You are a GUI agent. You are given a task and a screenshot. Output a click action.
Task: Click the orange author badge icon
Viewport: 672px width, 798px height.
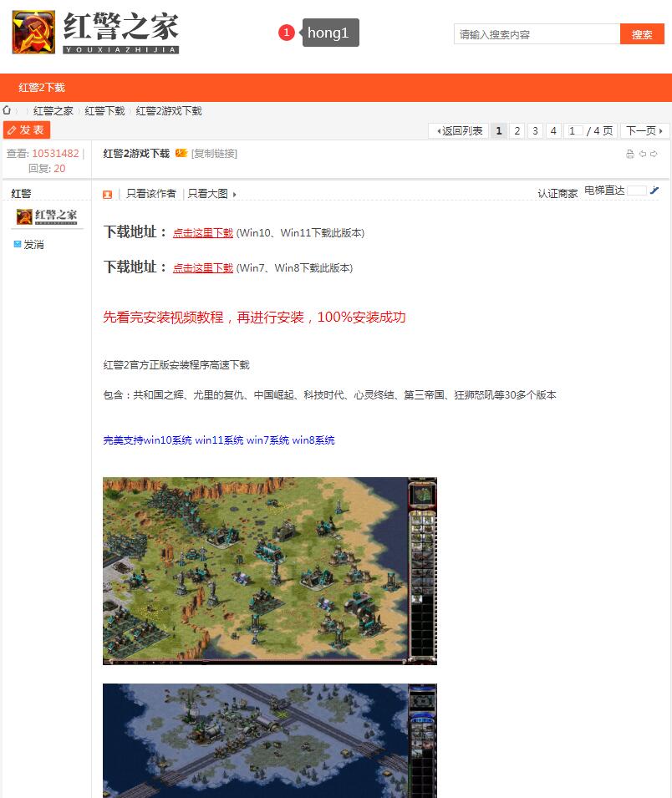[108, 195]
